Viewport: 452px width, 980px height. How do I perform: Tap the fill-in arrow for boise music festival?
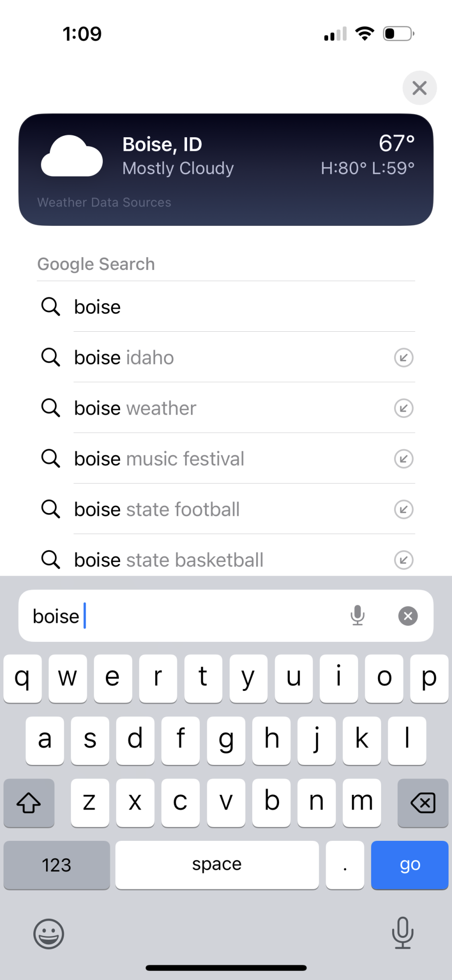coord(404,459)
